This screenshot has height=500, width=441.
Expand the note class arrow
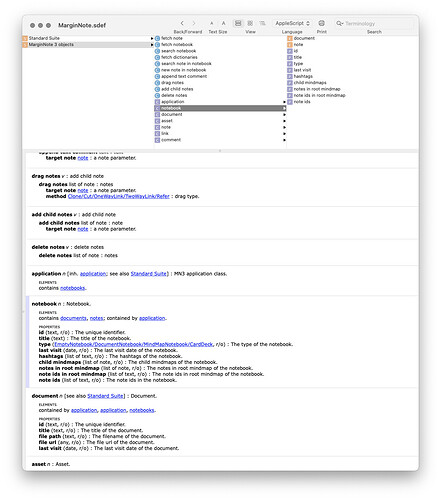click(x=284, y=127)
